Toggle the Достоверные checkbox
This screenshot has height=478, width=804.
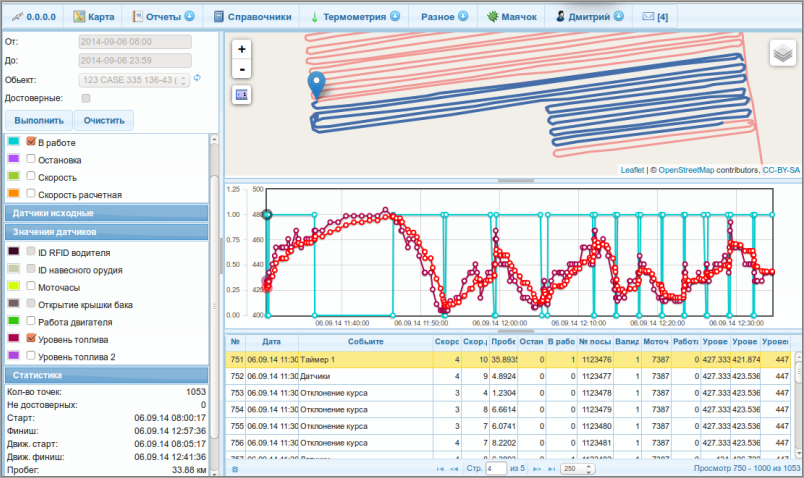click(86, 98)
